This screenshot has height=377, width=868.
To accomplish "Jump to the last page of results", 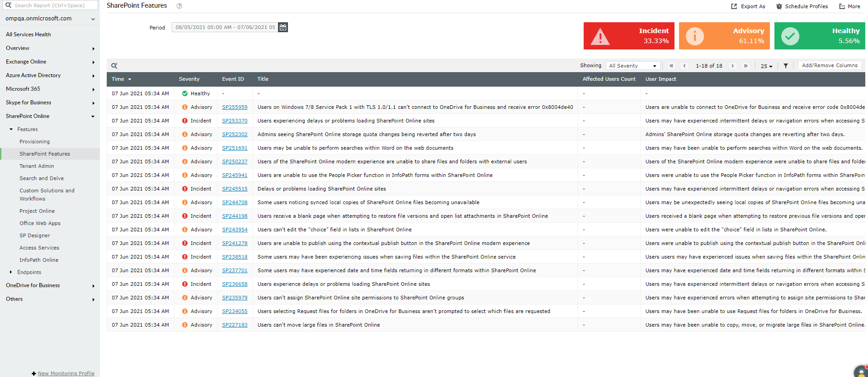I will (745, 66).
